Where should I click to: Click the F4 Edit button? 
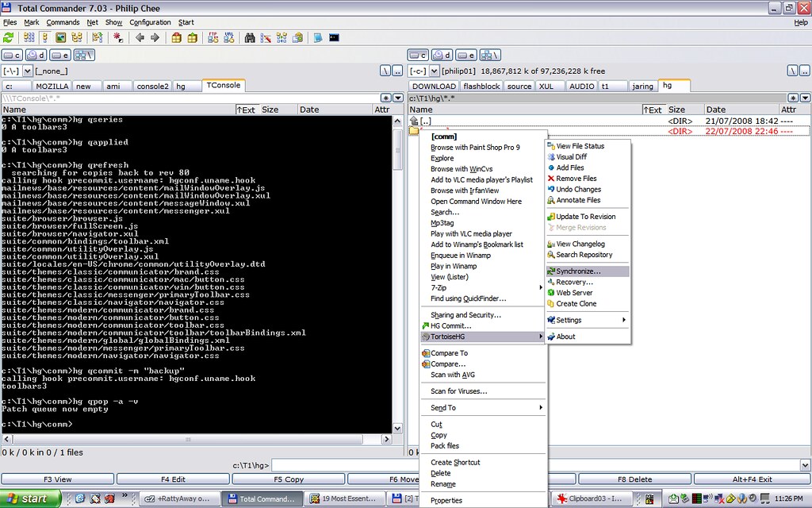(173, 479)
